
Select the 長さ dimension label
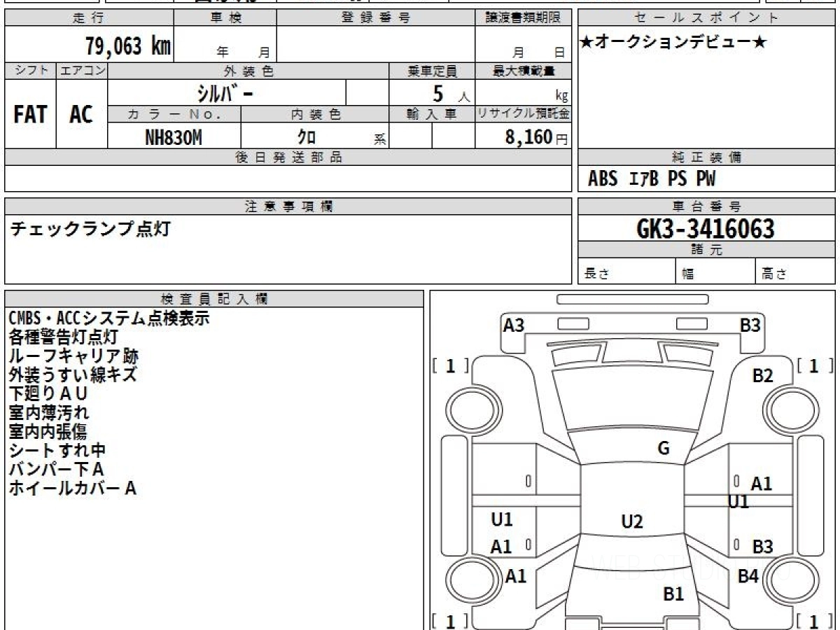597,274
